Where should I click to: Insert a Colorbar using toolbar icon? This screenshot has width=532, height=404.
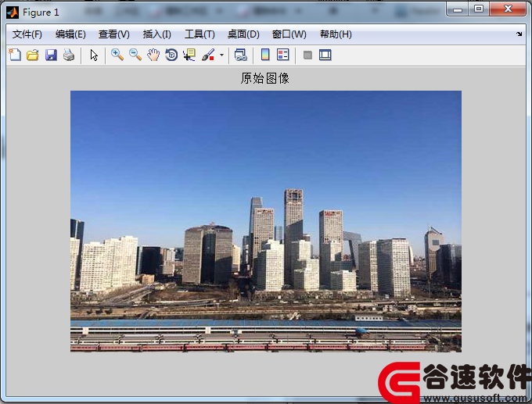tap(265, 55)
